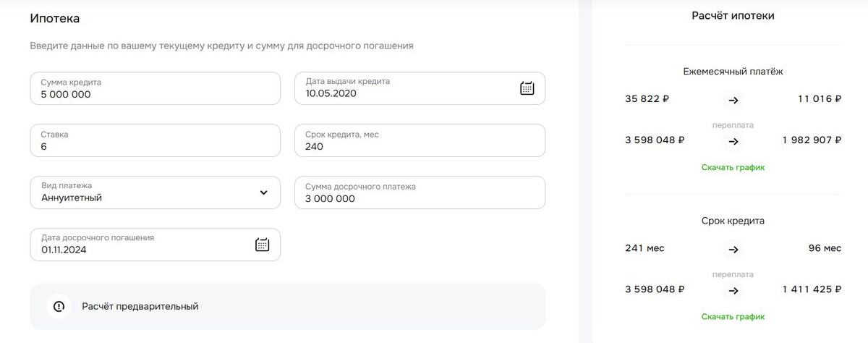Click arrow between 3 598 048 ₽ and 1 982 907 ₽
The image size is (868, 343).
(733, 140)
